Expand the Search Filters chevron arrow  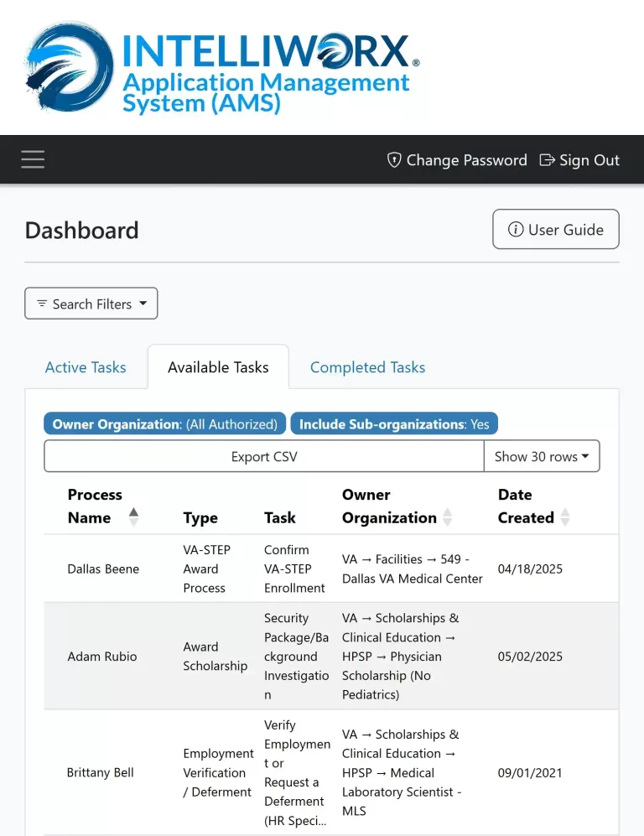tap(143, 304)
